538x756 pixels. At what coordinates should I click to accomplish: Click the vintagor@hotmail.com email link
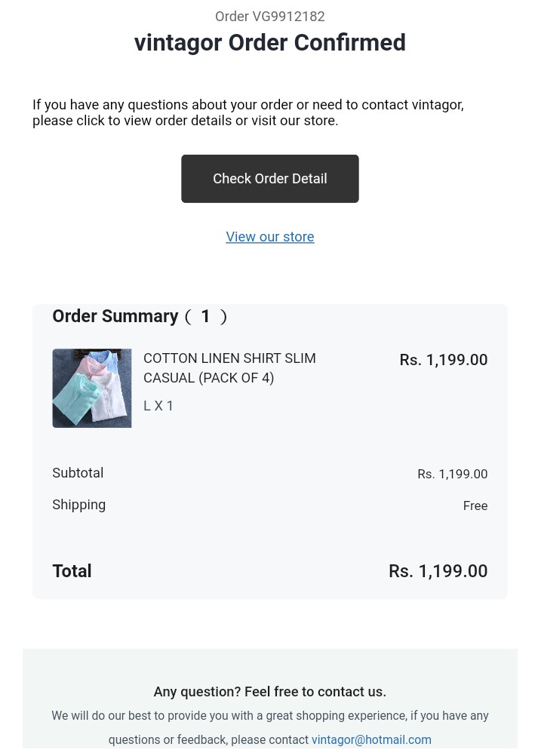click(x=371, y=739)
